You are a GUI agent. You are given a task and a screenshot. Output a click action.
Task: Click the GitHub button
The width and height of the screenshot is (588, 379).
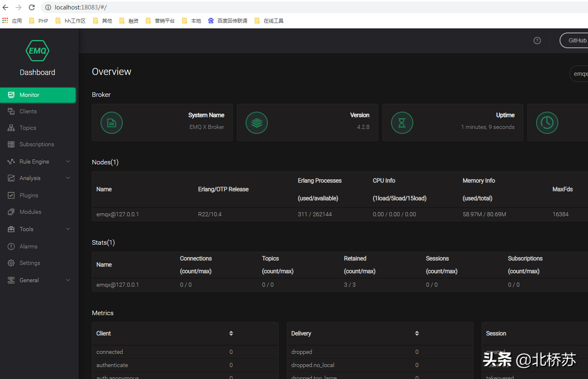click(577, 40)
